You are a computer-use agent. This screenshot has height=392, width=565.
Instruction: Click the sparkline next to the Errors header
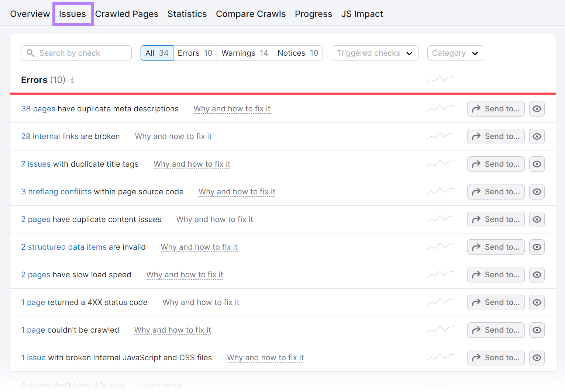tap(440, 79)
